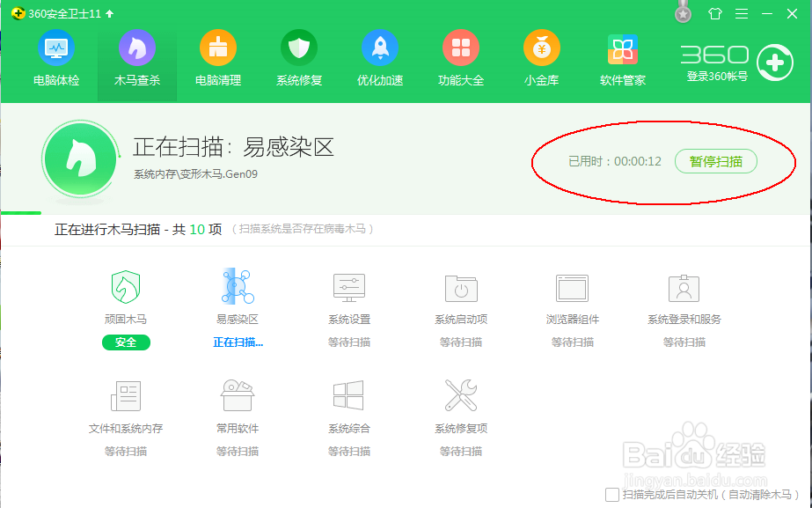Click the 360安全卫士 logo in title bar
Image resolution: width=812 pixels, height=508 pixels.
pyautogui.click(x=18, y=13)
